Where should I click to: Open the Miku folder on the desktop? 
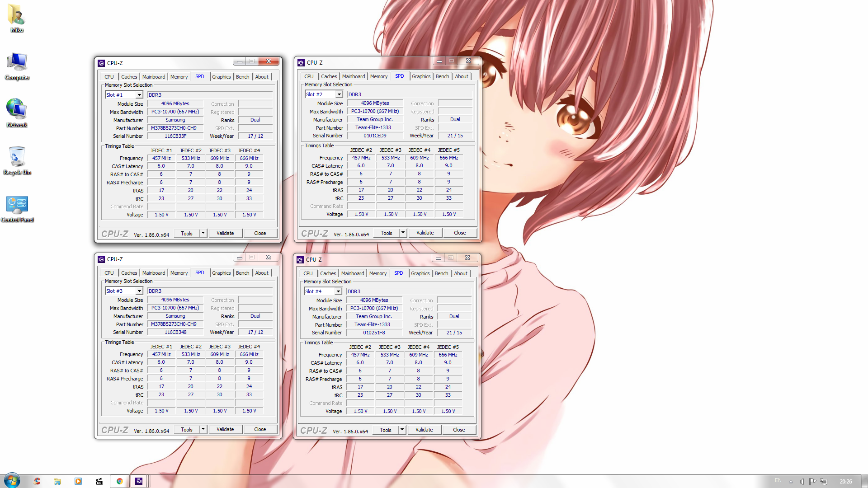17,17
